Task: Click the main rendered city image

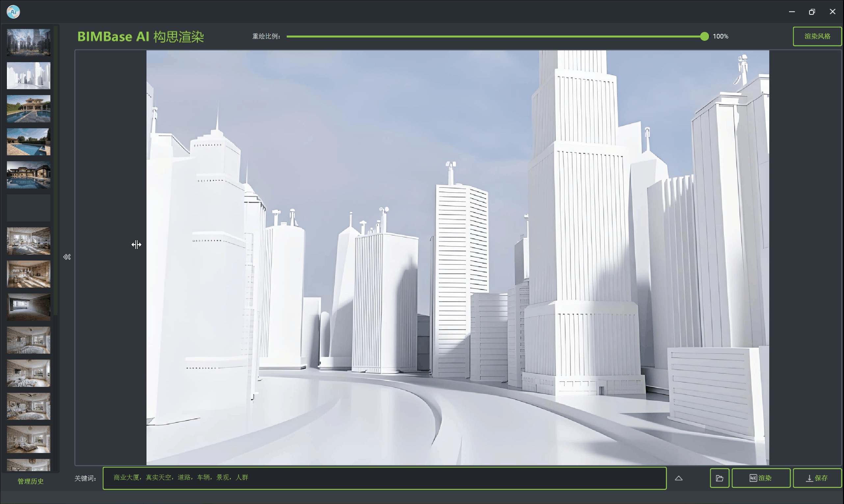Action: click(457, 258)
